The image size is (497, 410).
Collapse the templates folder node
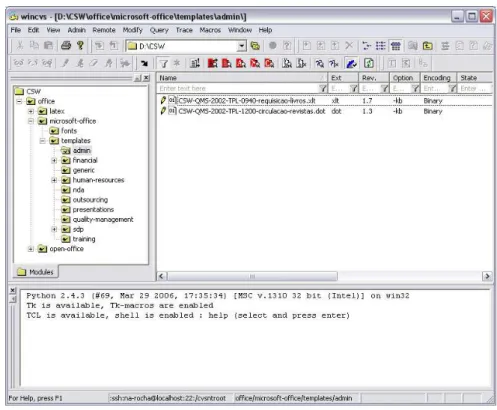42,141
